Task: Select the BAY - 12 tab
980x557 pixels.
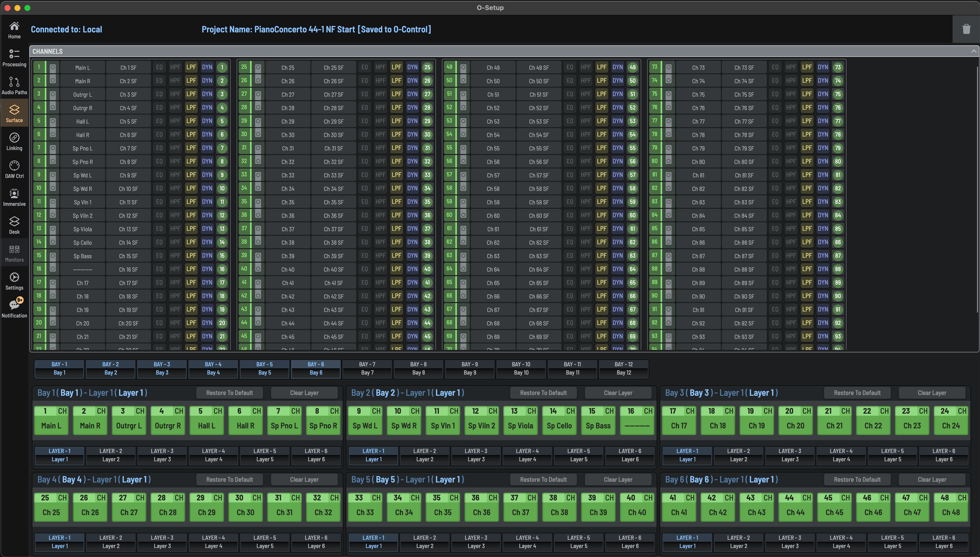Action: click(x=624, y=369)
